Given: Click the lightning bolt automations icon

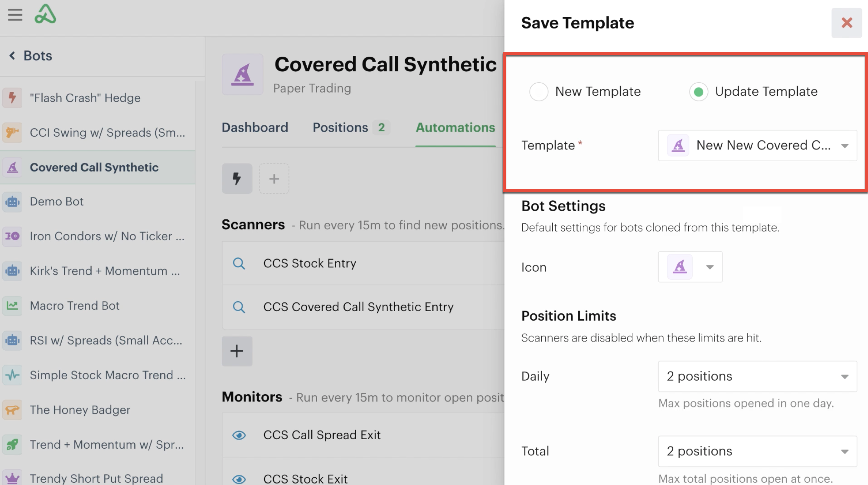Looking at the screenshot, I should [237, 178].
